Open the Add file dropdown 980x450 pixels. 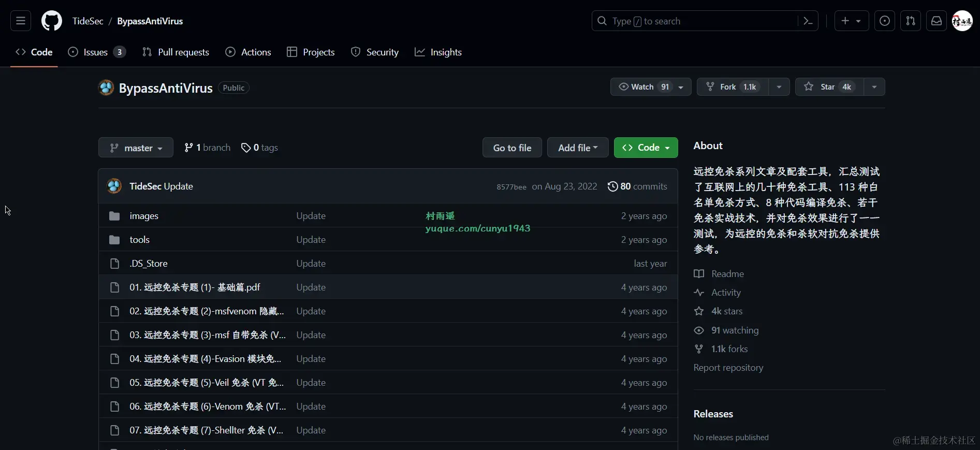click(x=578, y=148)
